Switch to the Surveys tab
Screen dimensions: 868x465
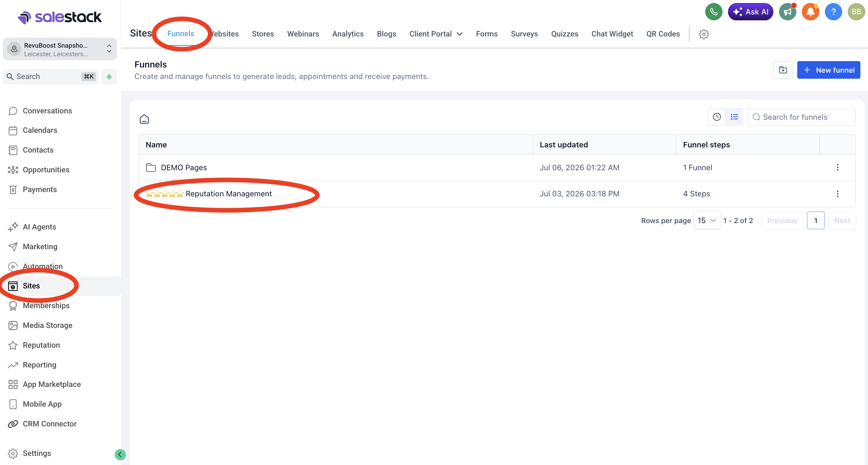pyautogui.click(x=524, y=34)
